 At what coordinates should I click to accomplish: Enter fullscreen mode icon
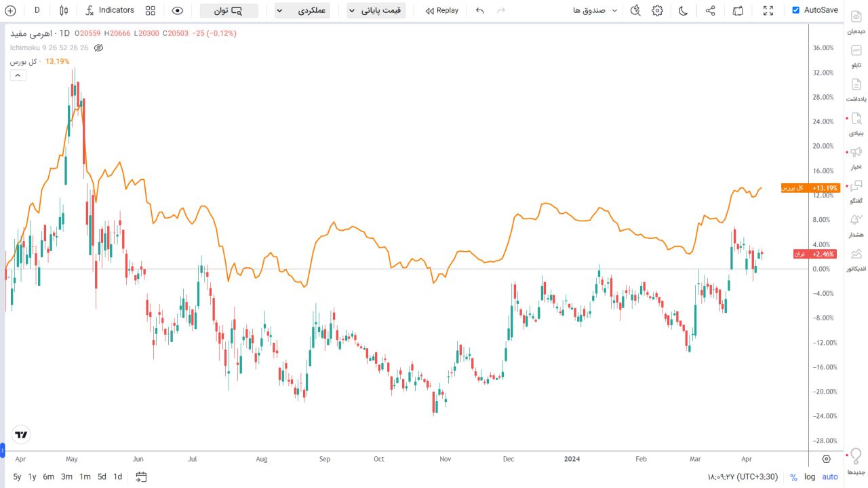[x=768, y=10]
